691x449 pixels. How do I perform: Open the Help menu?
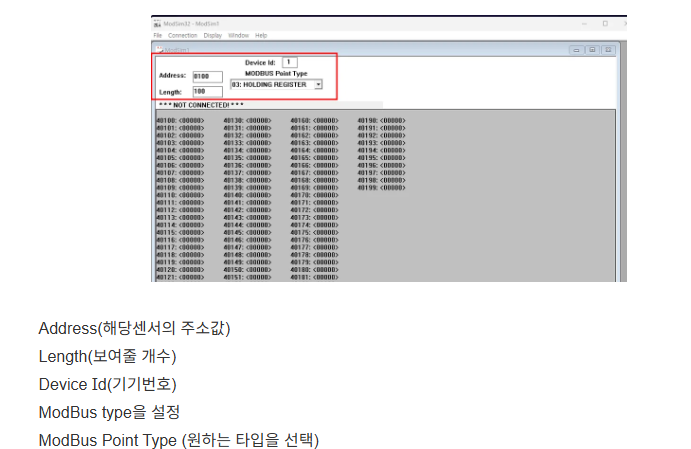point(261,35)
